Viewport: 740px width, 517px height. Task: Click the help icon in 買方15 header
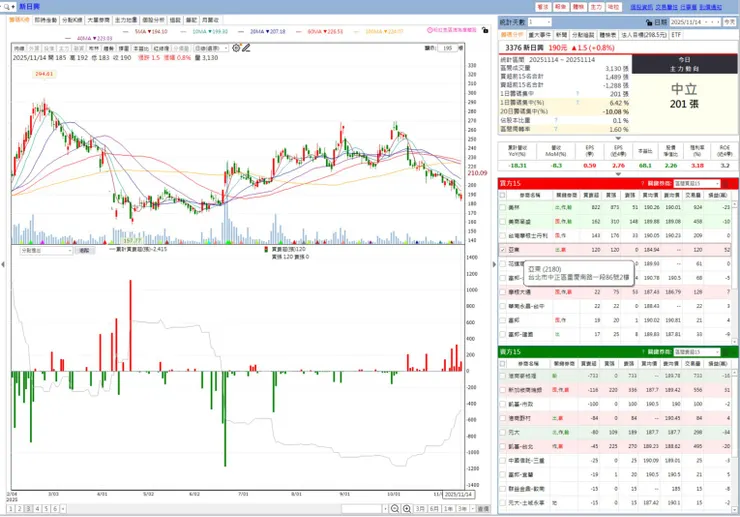coord(642,183)
